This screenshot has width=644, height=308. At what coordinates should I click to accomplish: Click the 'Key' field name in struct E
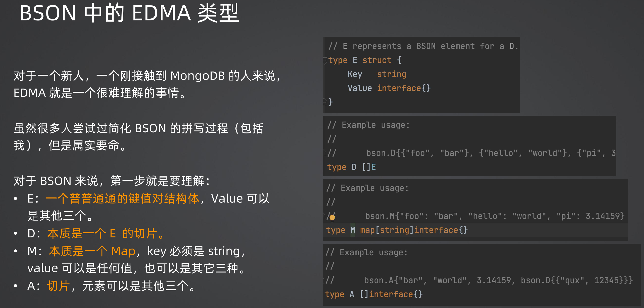tap(355, 74)
